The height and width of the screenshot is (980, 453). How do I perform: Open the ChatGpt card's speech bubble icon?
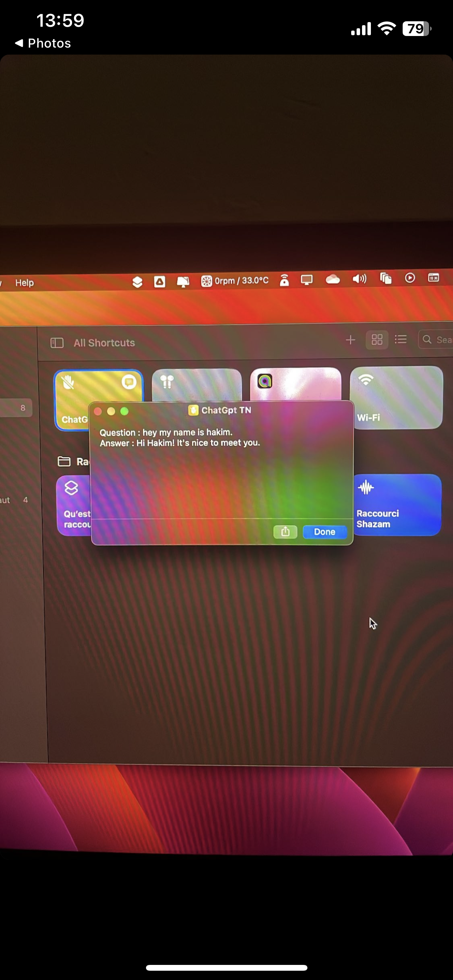click(x=129, y=382)
